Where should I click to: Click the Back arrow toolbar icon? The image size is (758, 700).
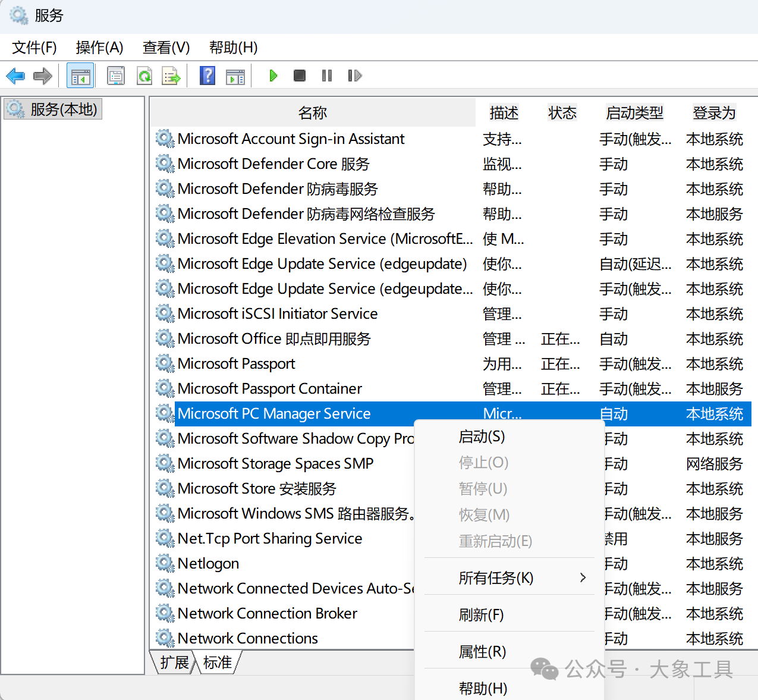click(15, 76)
